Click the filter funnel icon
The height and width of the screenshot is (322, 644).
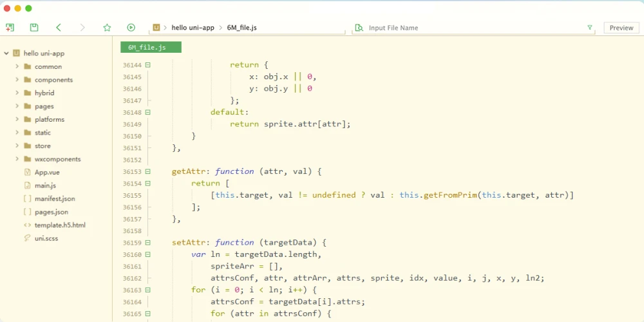coord(590,28)
